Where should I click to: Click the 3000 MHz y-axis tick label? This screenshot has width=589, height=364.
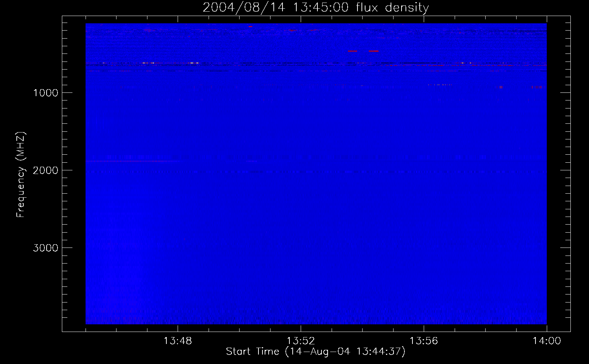(x=46, y=248)
